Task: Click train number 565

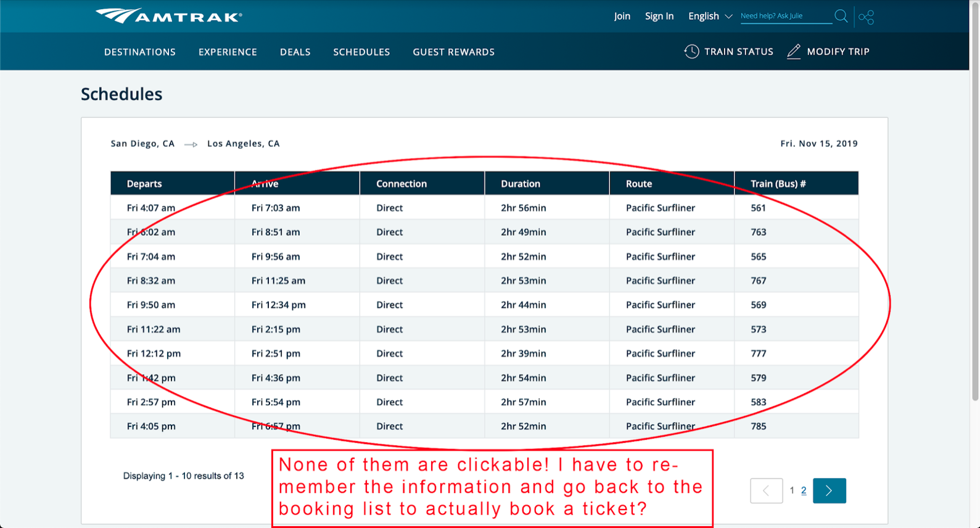Action: click(x=758, y=257)
